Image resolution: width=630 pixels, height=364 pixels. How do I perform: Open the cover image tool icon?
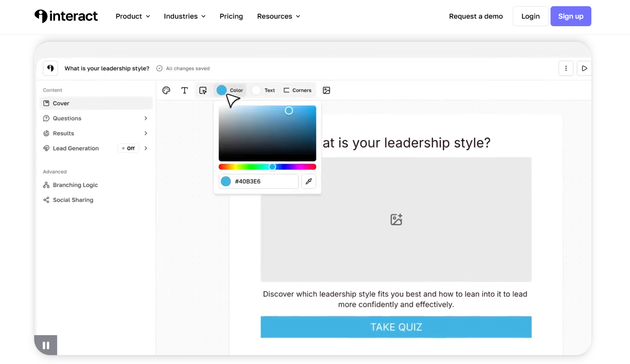pyautogui.click(x=326, y=91)
